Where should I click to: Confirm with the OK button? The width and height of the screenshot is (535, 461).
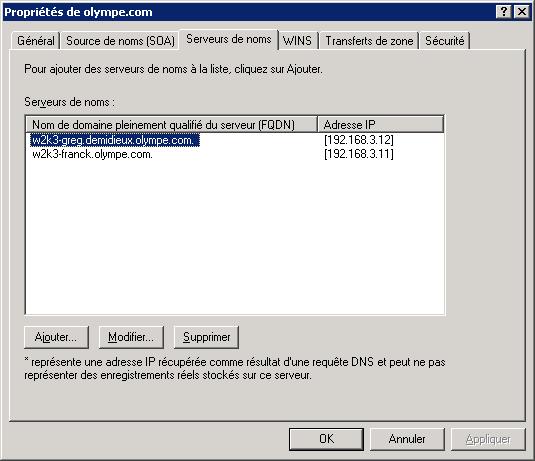[x=326, y=439]
